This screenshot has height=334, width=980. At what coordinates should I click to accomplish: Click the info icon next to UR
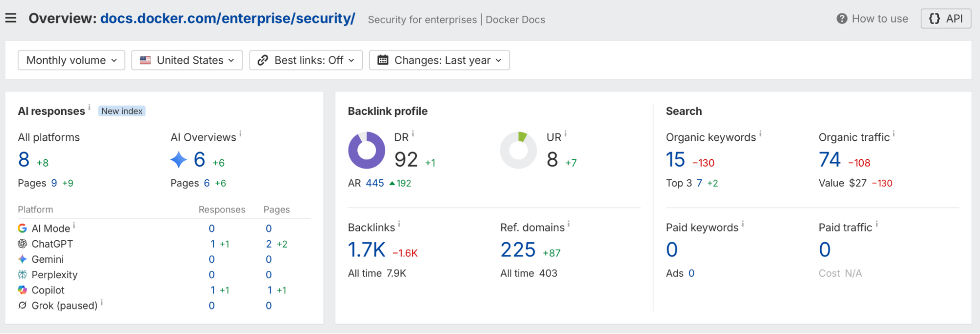click(x=565, y=133)
